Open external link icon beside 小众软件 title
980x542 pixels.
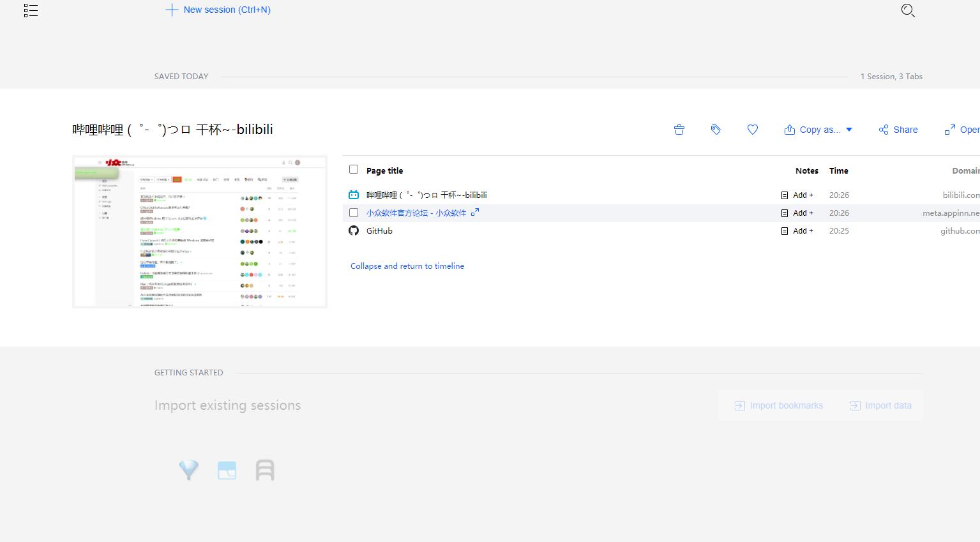coord(475,213)
